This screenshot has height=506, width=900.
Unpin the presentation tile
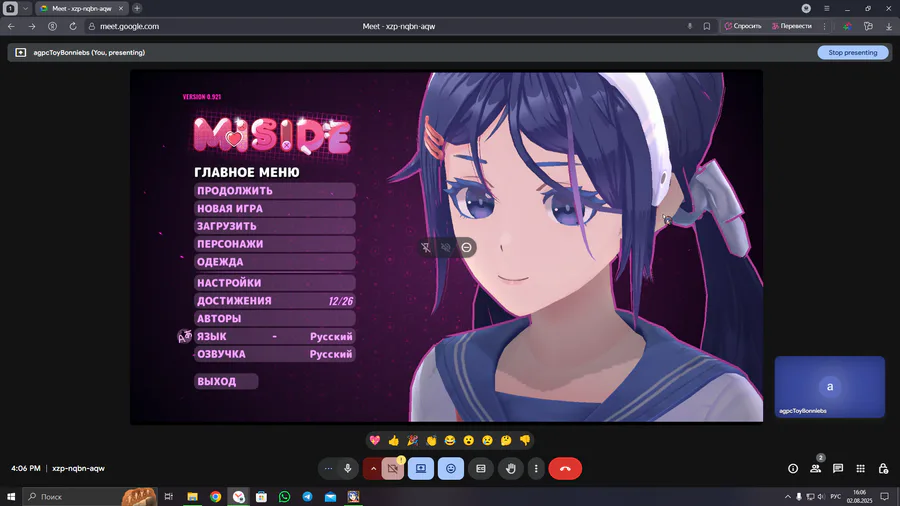426,248
